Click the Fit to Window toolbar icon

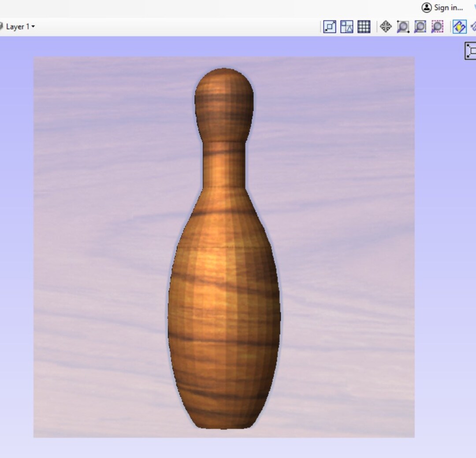330,27
